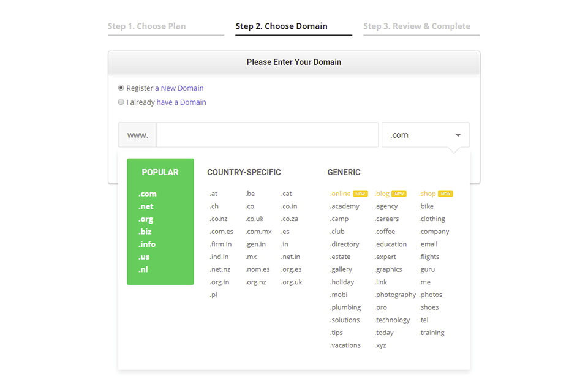The height and width of the screenshot is (392, 588).
Task: Select .net from the Popular list
Action: 145,206
